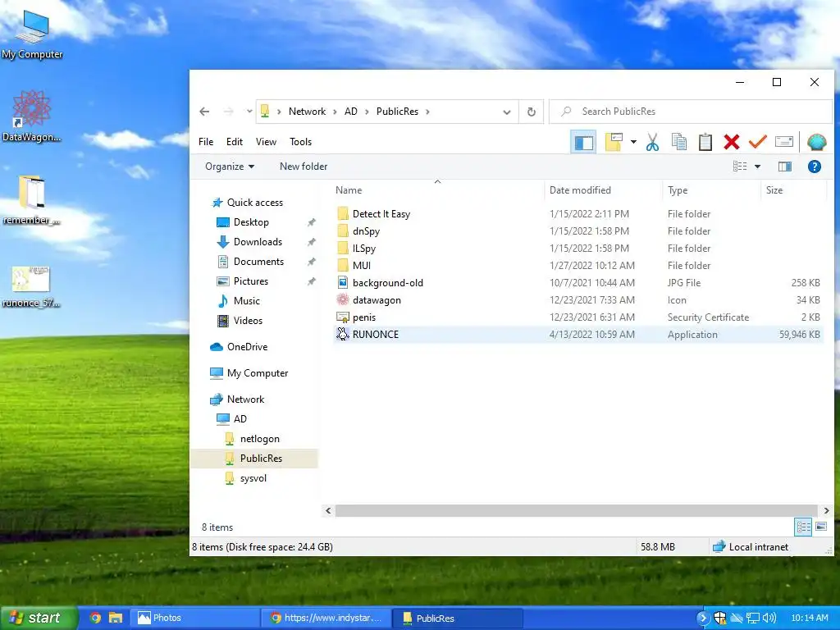
Task: Expand the chevron after Network in address bar
Action: pos(335,112)
